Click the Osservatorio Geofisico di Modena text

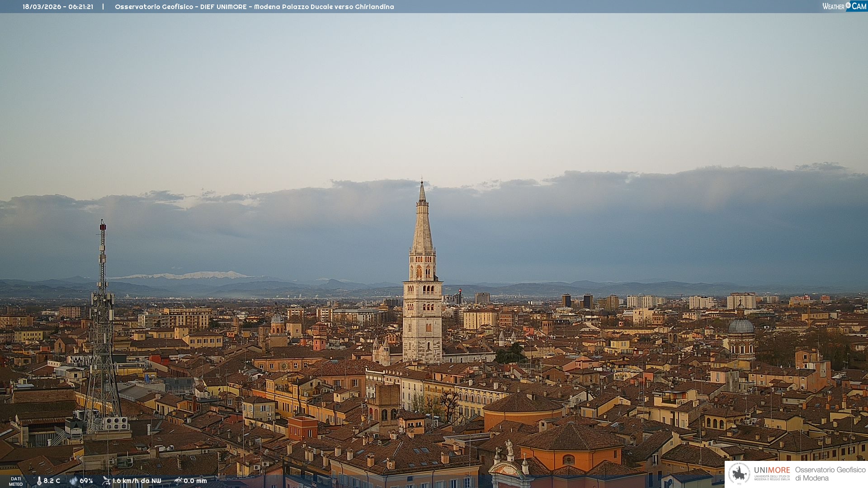click(830, 474)
